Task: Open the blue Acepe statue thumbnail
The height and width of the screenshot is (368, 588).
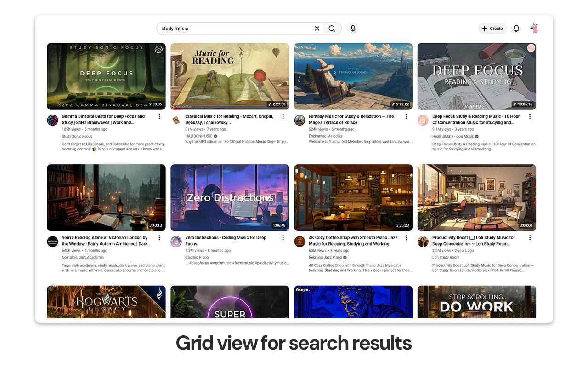Action: (x=353, y=302)
